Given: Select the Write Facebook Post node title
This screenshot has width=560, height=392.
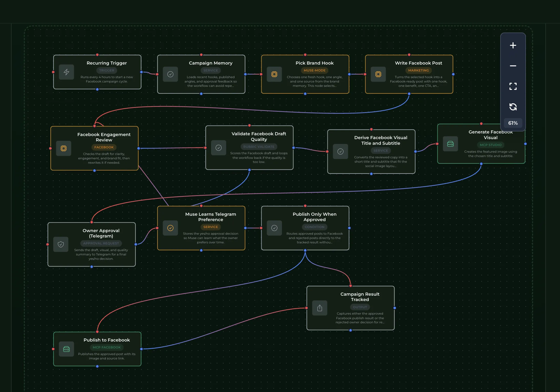Looking at the screenshot, I should coord(418,63).
